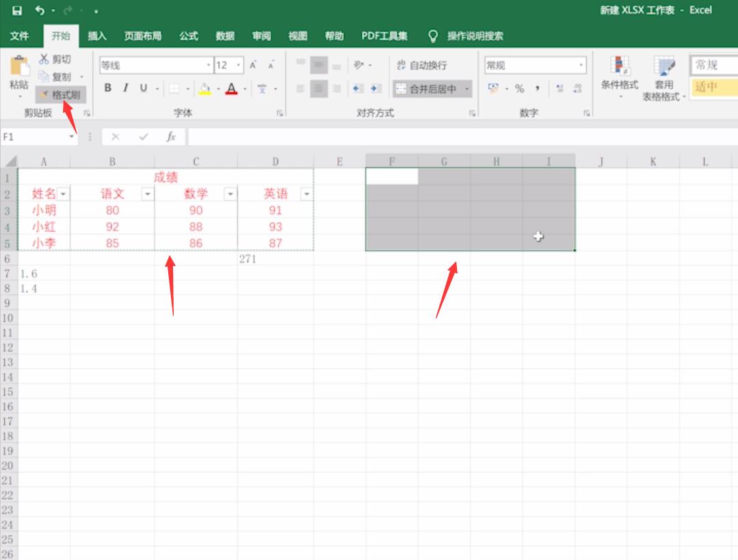This screenshot has height=560, width=738.
Task: Click the text orientation icon
Action: click(358, 64)
